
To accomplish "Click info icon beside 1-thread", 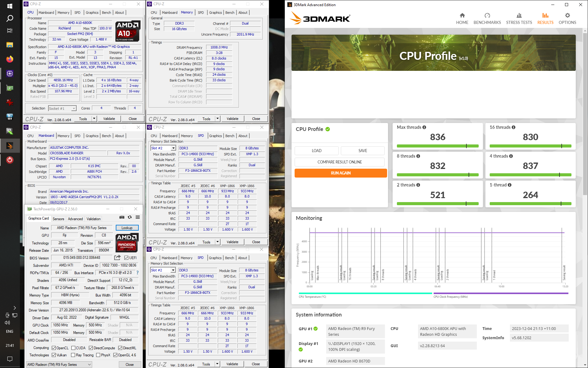I will [x=510, y=185].
